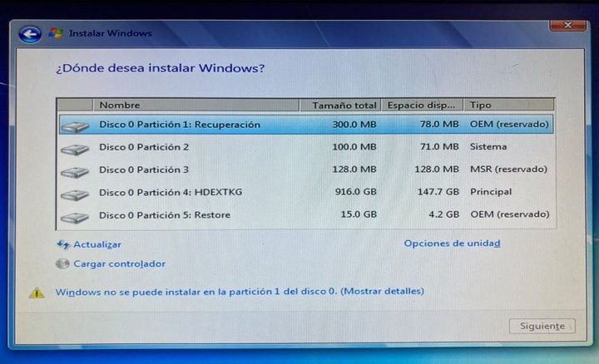Click the 147.7 GB free space cell

point(438,192)
